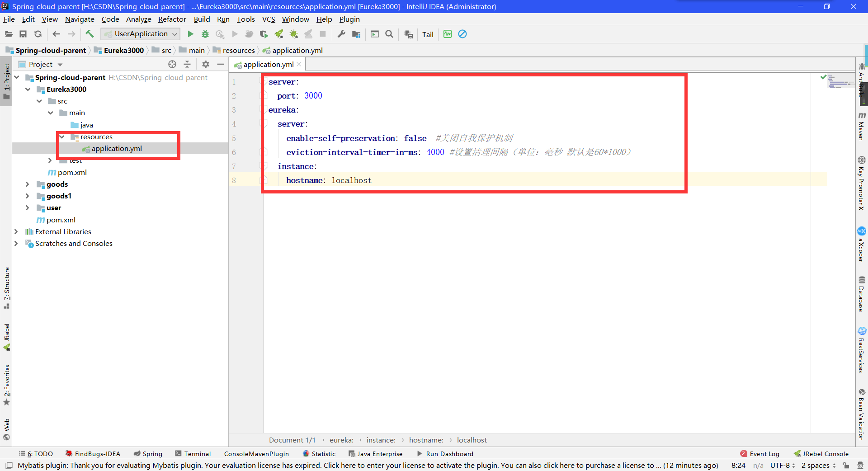Open the UserApplication run configuration dropdown
The height and width of the screenshot is (471, 868).
[x=141, y=34]
